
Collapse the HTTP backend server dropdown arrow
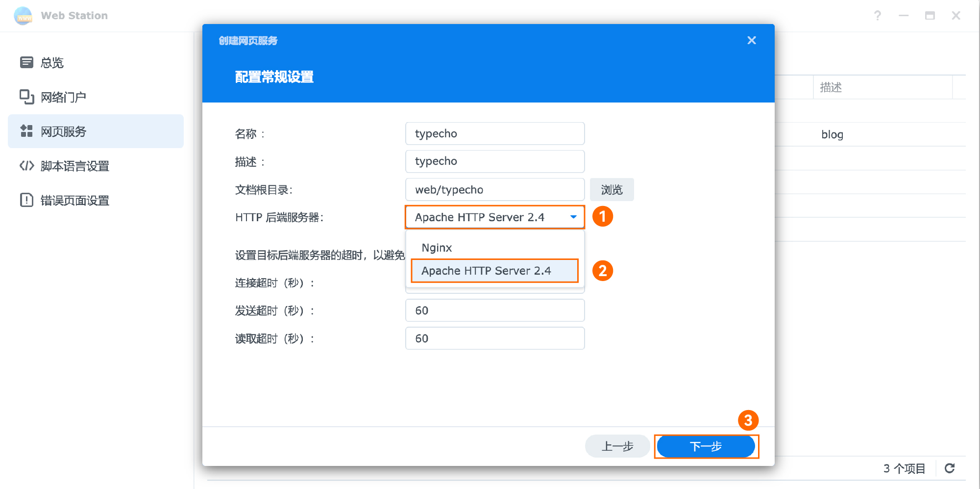pyautogui.click(x=573, y=217)
